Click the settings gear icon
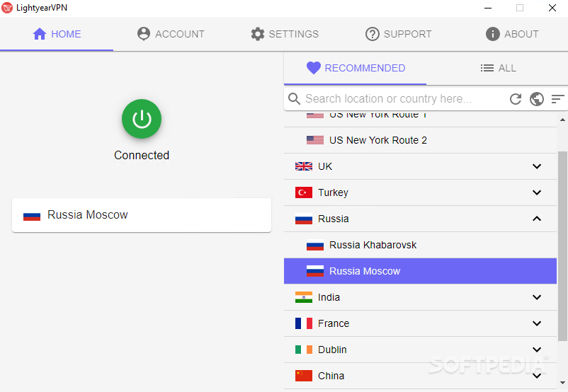This screenshot has height=392, width=568. click(258, 34)
